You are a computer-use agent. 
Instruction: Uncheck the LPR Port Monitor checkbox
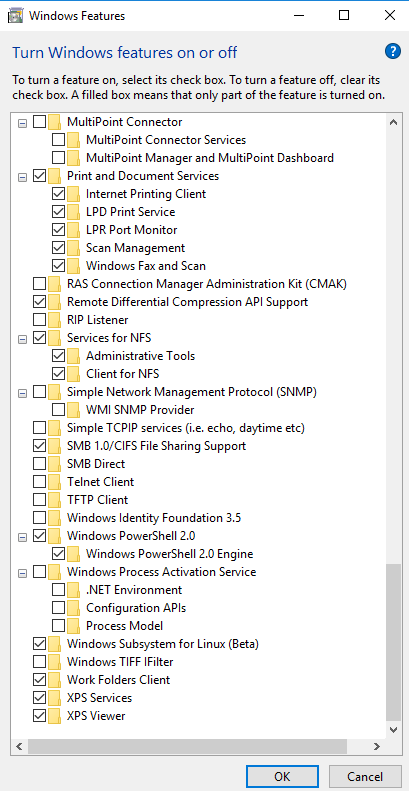(59, 230)
